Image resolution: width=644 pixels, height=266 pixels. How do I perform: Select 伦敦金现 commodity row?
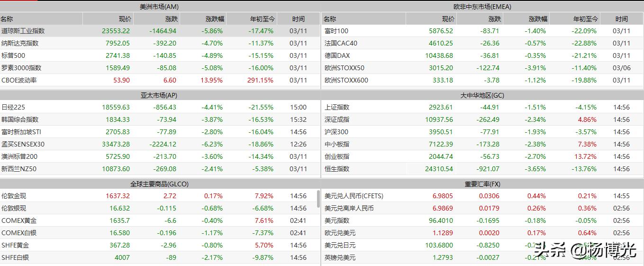(14, 196)
